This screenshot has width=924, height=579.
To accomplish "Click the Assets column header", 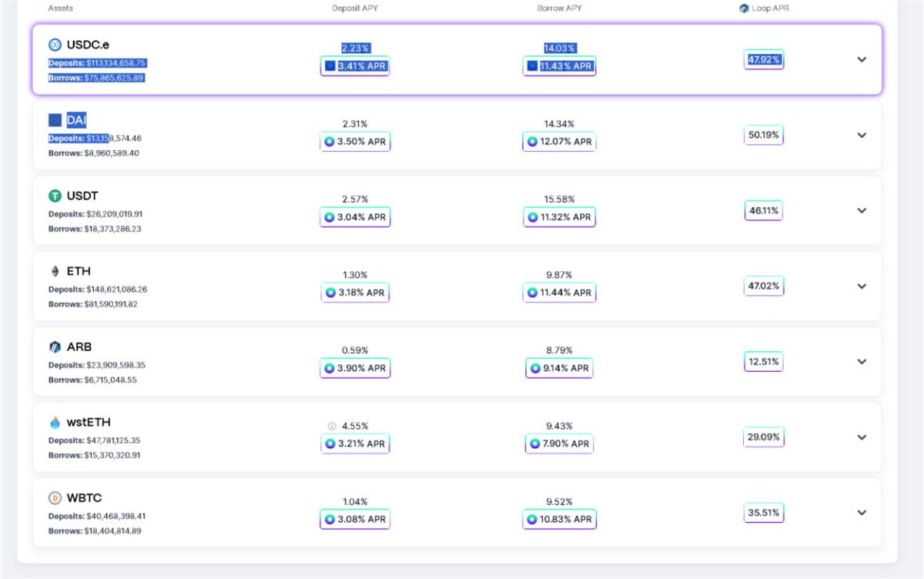I will tap(61, 8).
